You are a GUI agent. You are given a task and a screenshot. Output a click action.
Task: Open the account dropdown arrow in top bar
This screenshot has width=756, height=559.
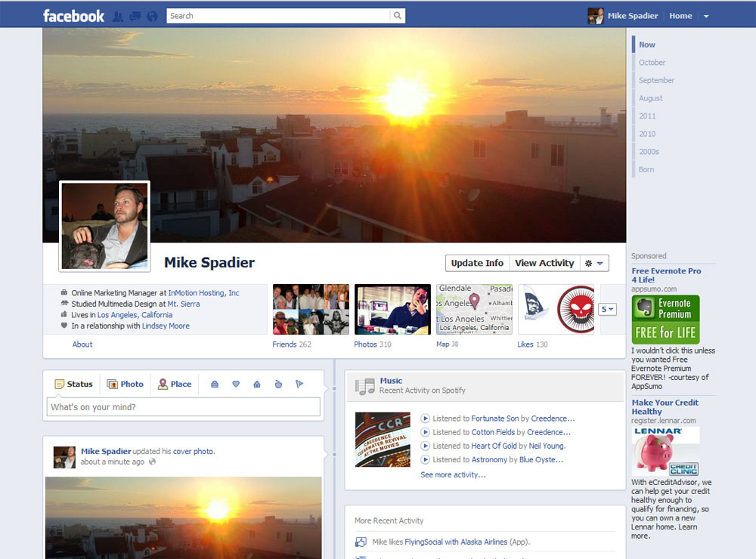[x=706, y=16]
